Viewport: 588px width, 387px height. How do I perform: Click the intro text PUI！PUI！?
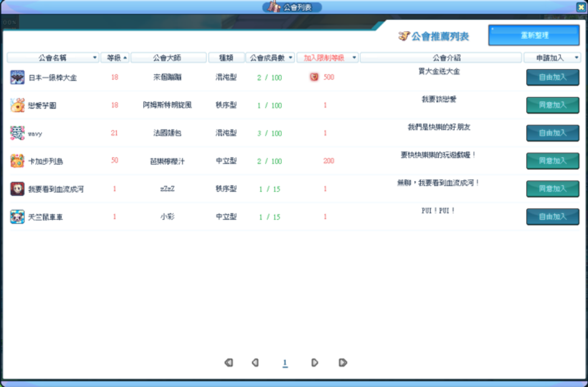click(x=438, y=210)
